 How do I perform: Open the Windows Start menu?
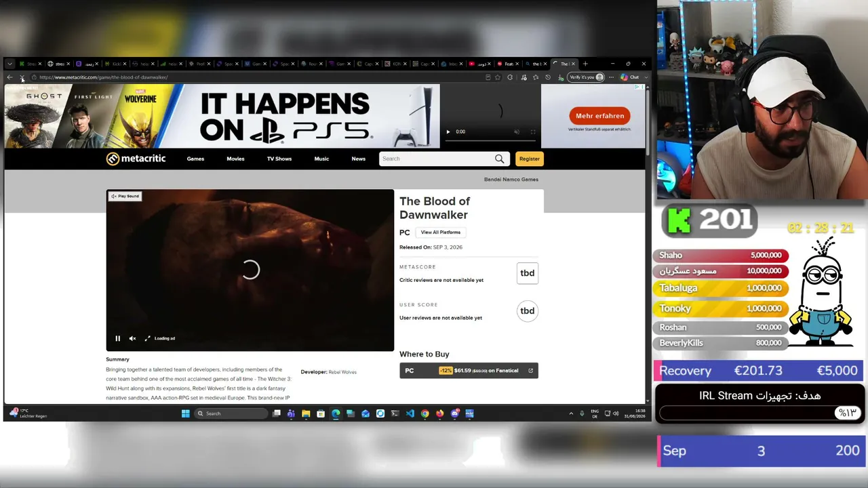tap(185, 413)
